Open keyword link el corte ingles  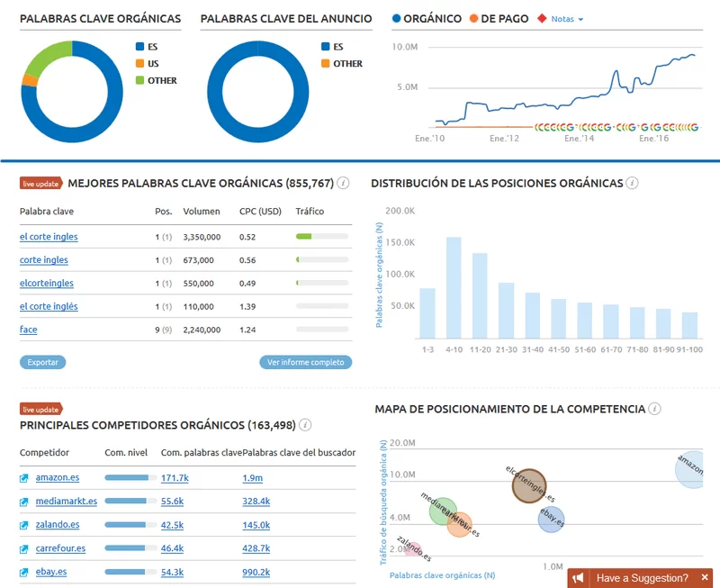[x=49, y=237]
